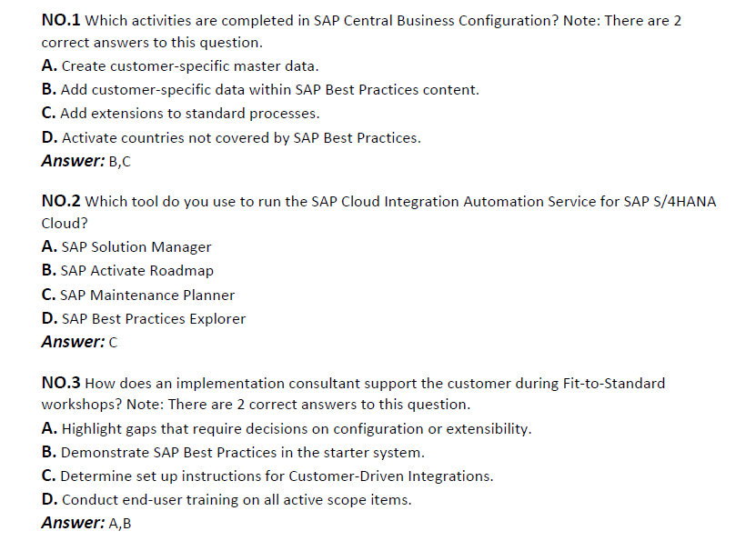
Task: Select option A Create customer-specific master data
Action: coord(180,66)
